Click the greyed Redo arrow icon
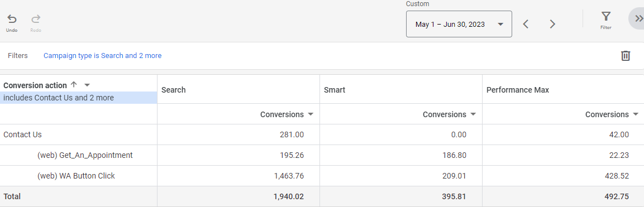Image resolution: width=644 pixels, height=207 pixels. click(36, 20)
